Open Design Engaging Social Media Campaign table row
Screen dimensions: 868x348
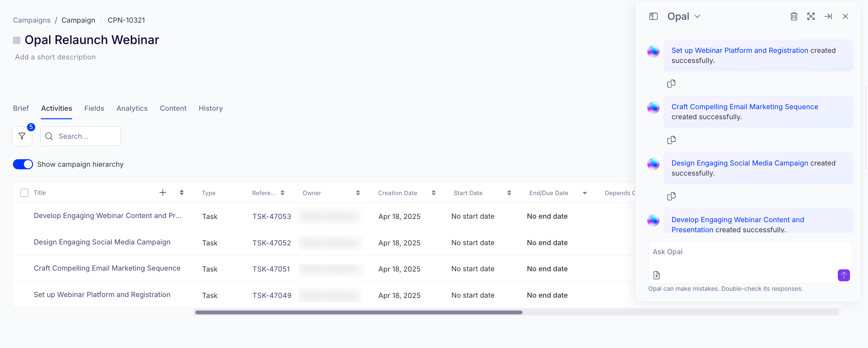[x=102, y=242]
